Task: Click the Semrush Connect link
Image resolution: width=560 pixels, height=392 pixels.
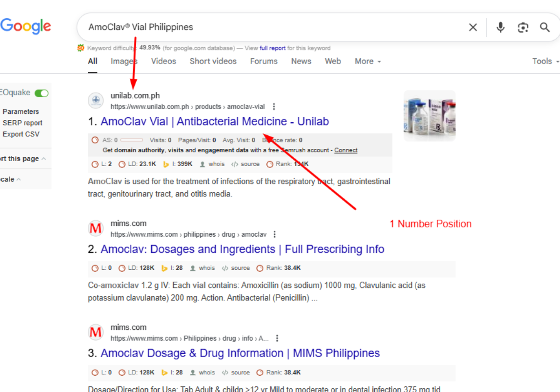Action: (346, 150)
